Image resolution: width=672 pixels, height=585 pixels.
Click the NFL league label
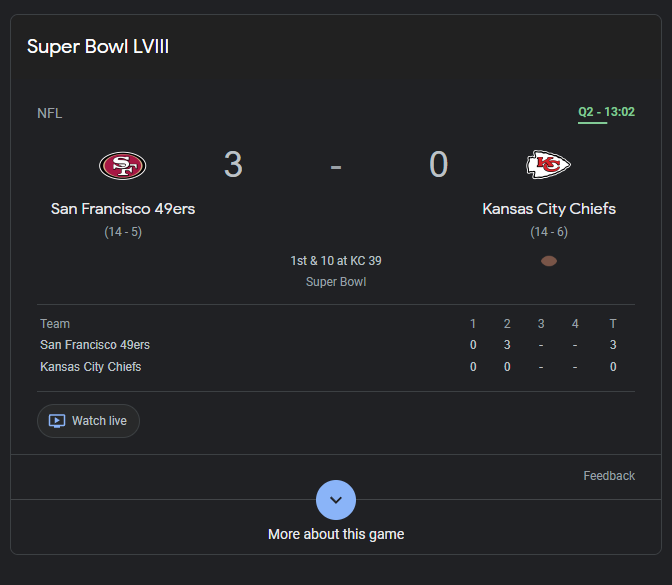tap(50, 113)
